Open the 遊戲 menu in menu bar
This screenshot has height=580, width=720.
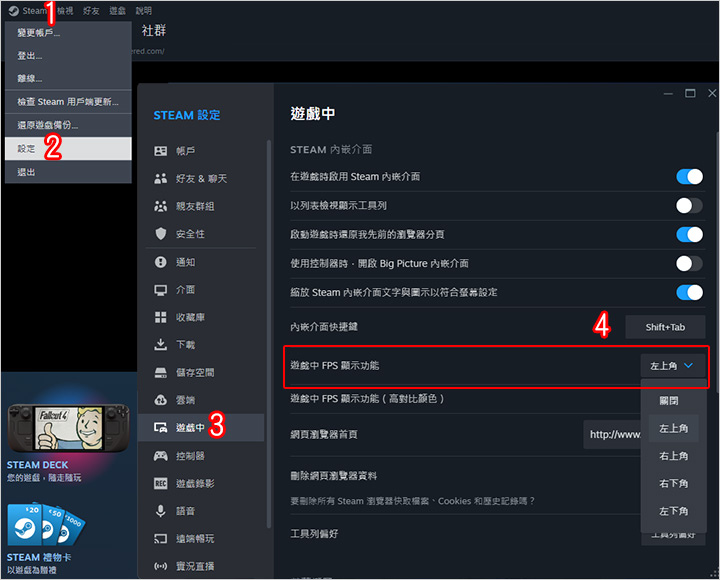(117, 11)
